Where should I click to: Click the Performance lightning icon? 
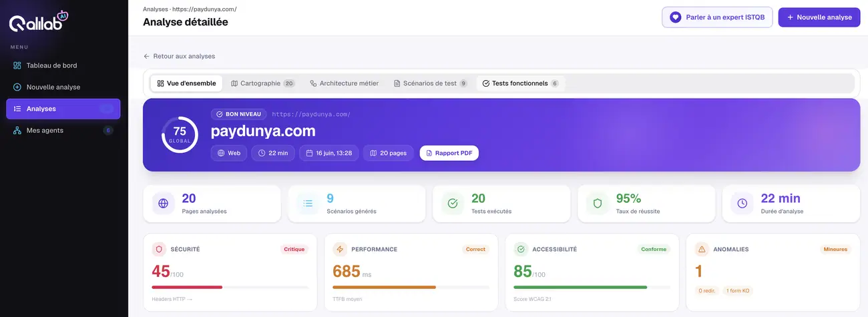click(x=340, y=249)
